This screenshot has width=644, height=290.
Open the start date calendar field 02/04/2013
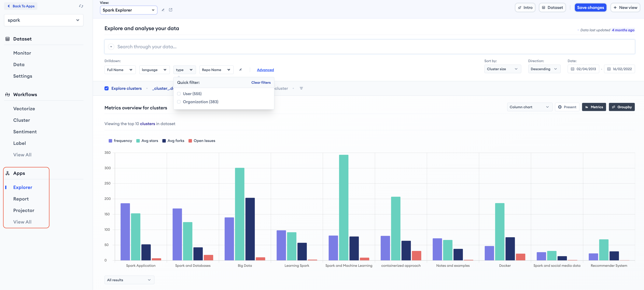(583, 69)
